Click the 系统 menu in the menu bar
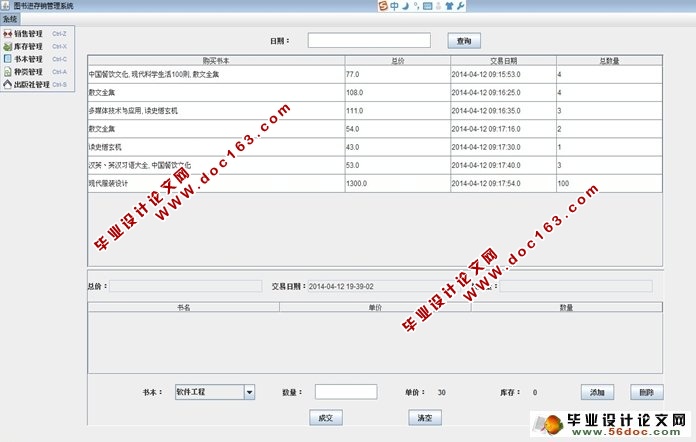The width and height of the screenshot is (696, 442). [x=10, y=19]
